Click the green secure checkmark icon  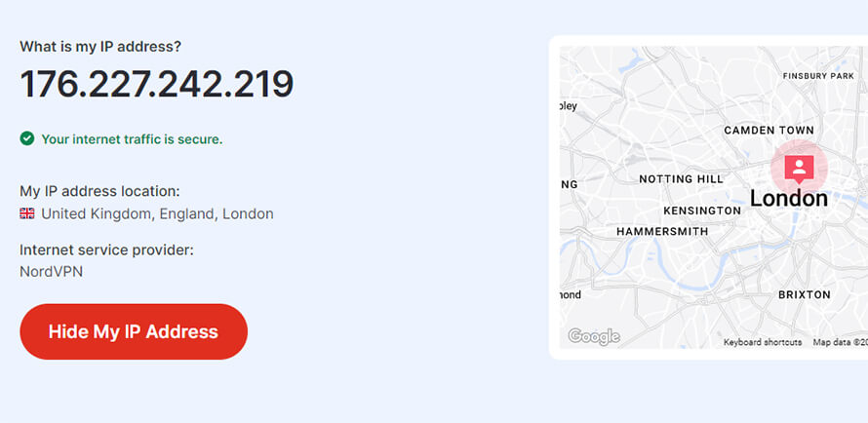[27, 138]
